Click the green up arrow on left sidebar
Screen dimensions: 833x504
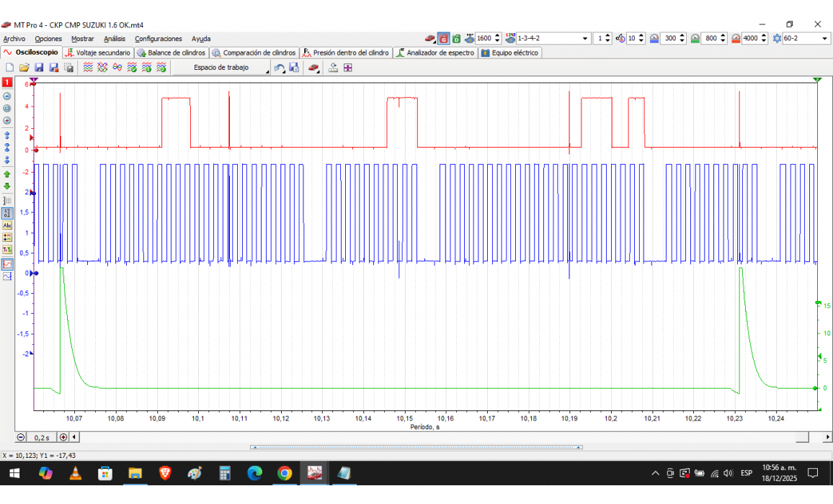7,174
